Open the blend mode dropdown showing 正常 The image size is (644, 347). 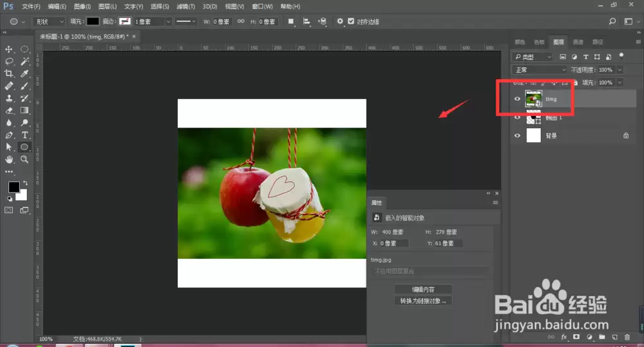(540, 70)
